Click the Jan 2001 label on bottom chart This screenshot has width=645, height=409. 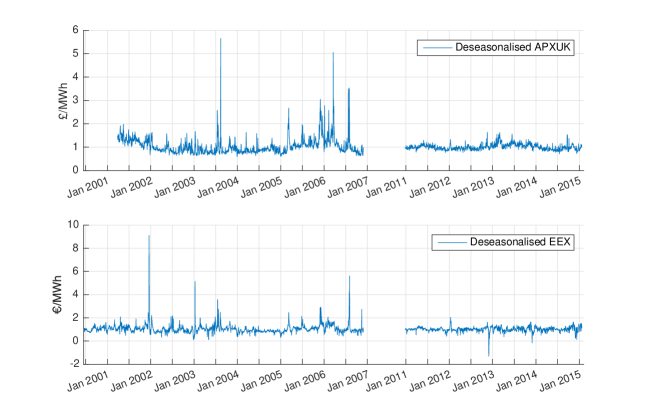coord(88,381)
